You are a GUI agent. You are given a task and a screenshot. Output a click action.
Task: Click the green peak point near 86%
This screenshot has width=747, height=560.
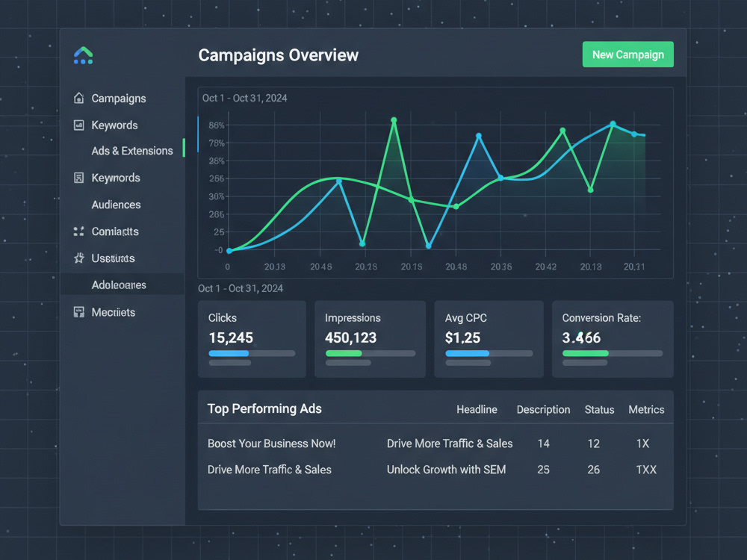click(x=394, y=120)
